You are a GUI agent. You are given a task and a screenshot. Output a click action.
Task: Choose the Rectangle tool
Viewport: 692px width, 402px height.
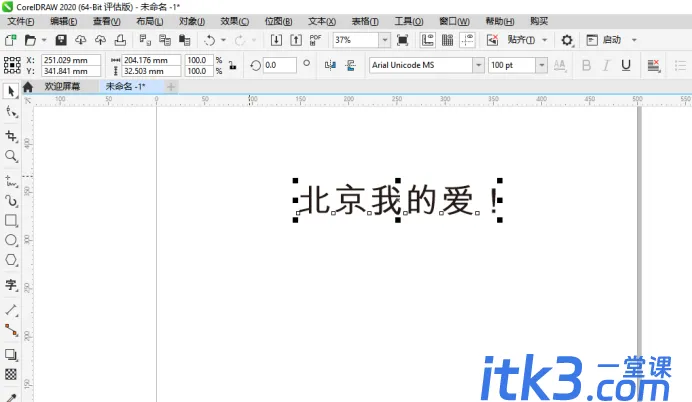click(11, 220)
